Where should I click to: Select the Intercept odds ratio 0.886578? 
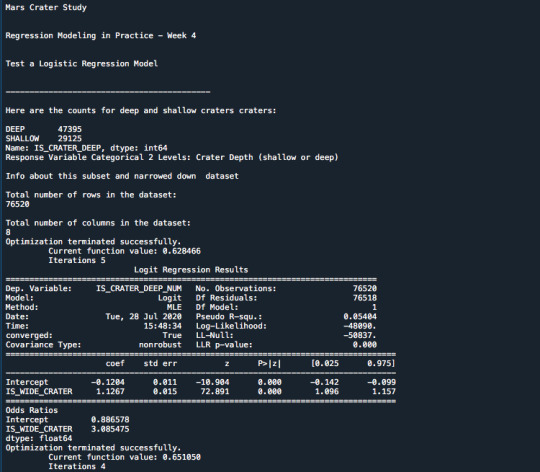click(110, 420)
